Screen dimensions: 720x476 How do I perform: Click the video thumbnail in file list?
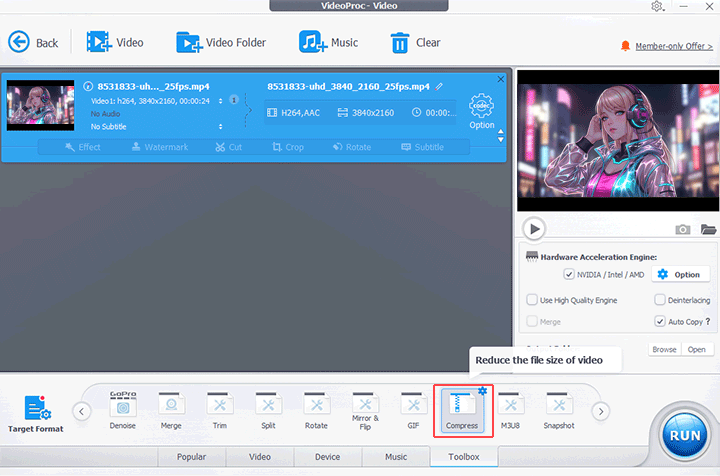[40, 105]
